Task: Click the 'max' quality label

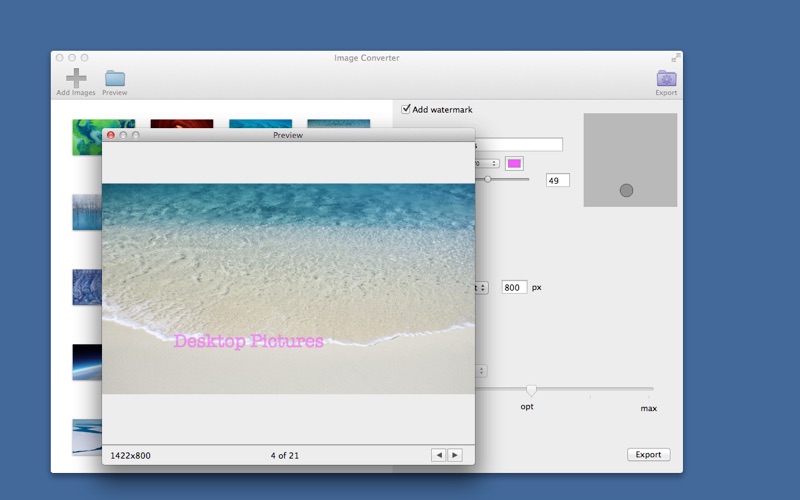Action: [x=648, y=408]
